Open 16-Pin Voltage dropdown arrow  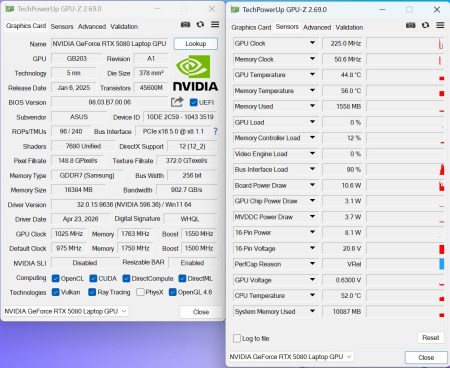pyautogui.click(x=312, y=248)
